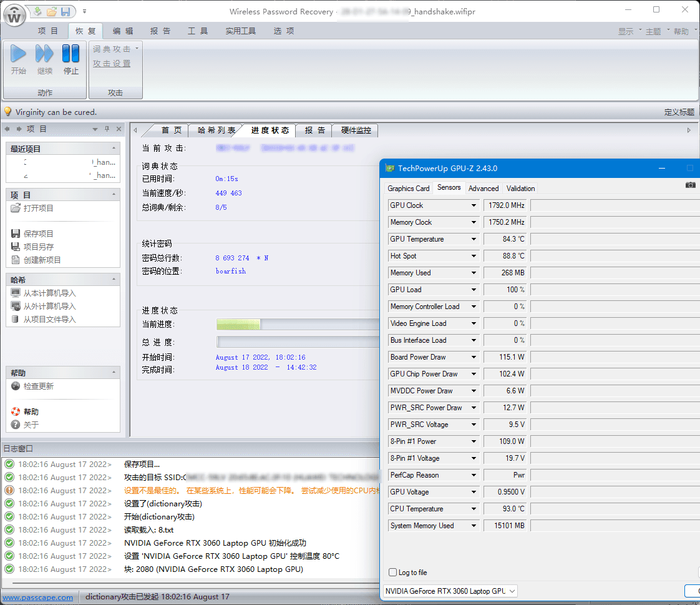Screen dimensions: 700x605
Task: Click 项目另存 (save project as) in sidebar
Action: (32, 247)
